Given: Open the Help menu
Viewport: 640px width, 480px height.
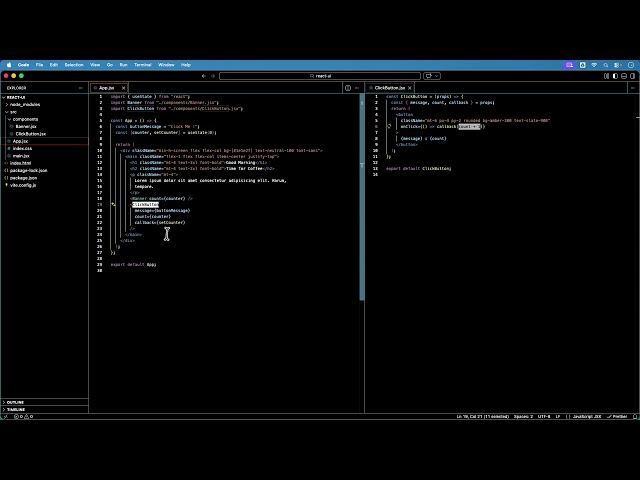Looking at the screenshot, I should click(186, 65).
